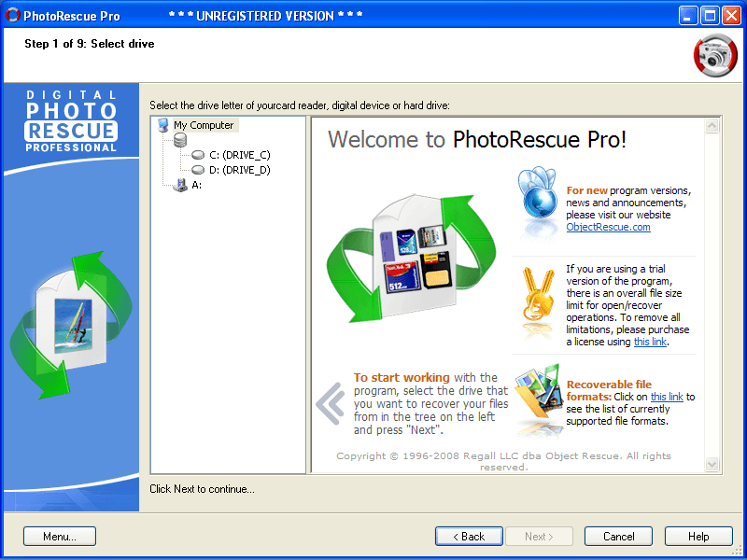Click the 'Recoverable file formats:' label
The width and height of the screenshot is (747, 560).
tap(609, 390)
